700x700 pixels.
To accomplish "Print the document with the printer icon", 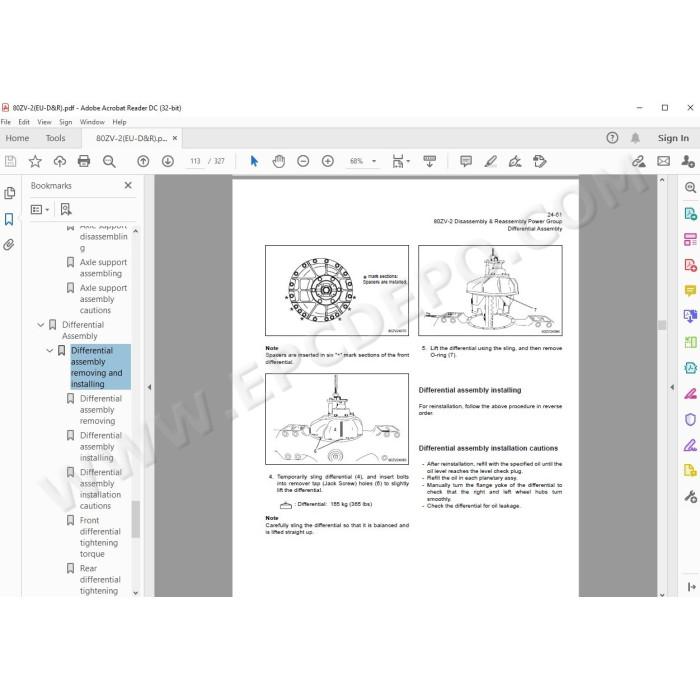I will (x=84, y=161).
